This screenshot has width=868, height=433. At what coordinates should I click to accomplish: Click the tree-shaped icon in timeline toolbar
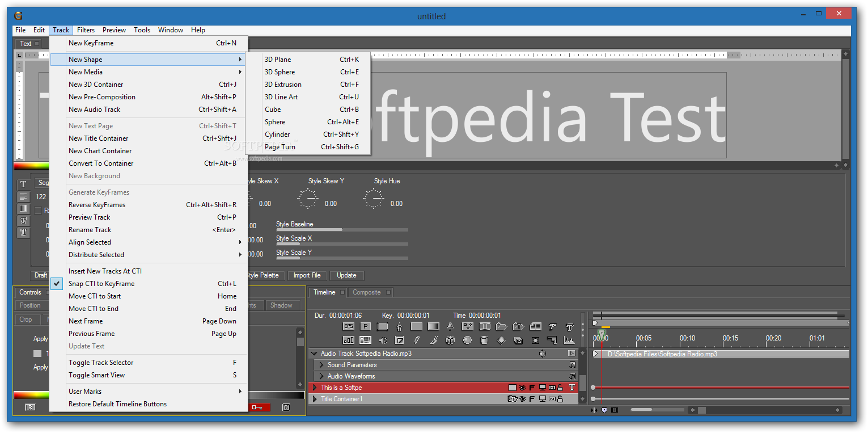451,326
